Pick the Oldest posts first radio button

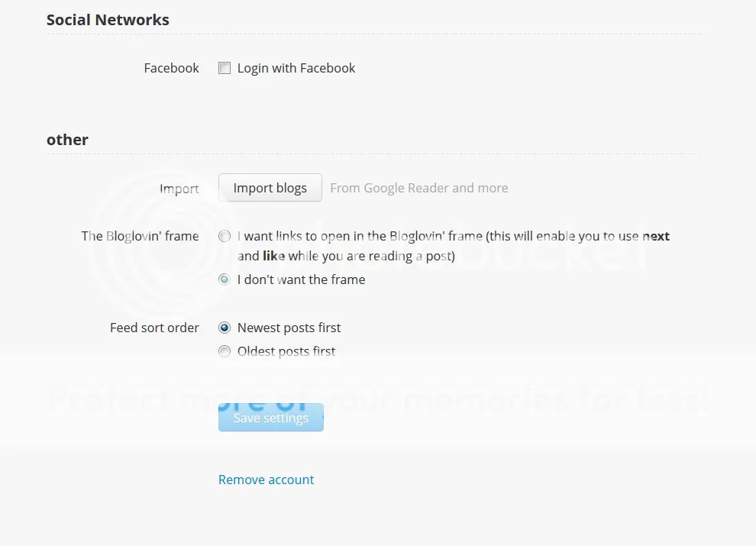(x=225, y=351)
